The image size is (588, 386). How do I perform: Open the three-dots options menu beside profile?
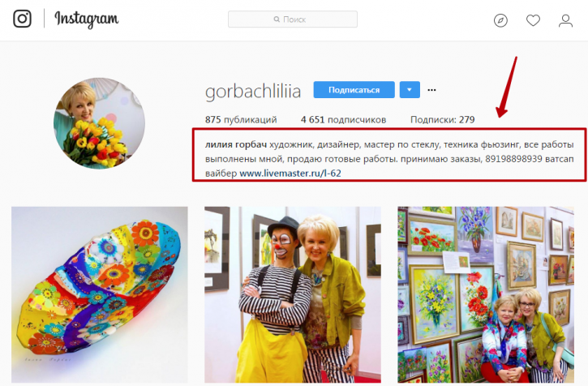[x=432, y=90]
